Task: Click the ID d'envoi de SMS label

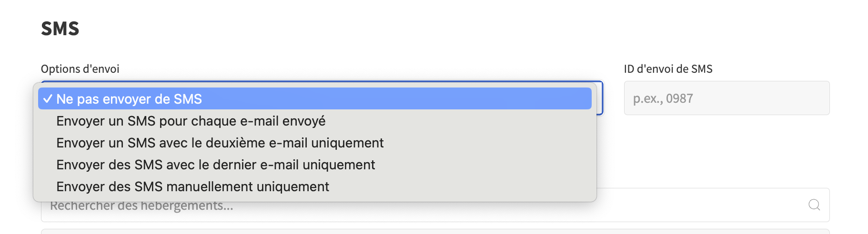Action: point(668,69)
